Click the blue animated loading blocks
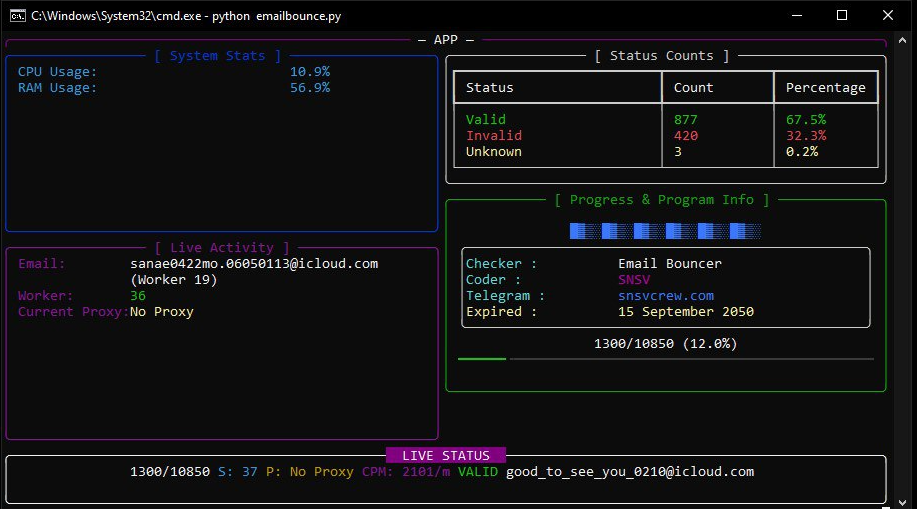This screenshot has width=917, height=509. tap(665, 231)
